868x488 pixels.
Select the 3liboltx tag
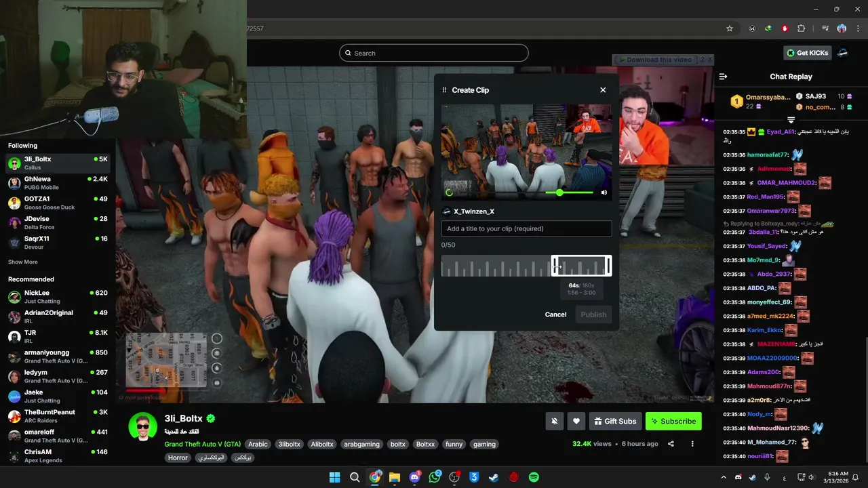point(289,445)
